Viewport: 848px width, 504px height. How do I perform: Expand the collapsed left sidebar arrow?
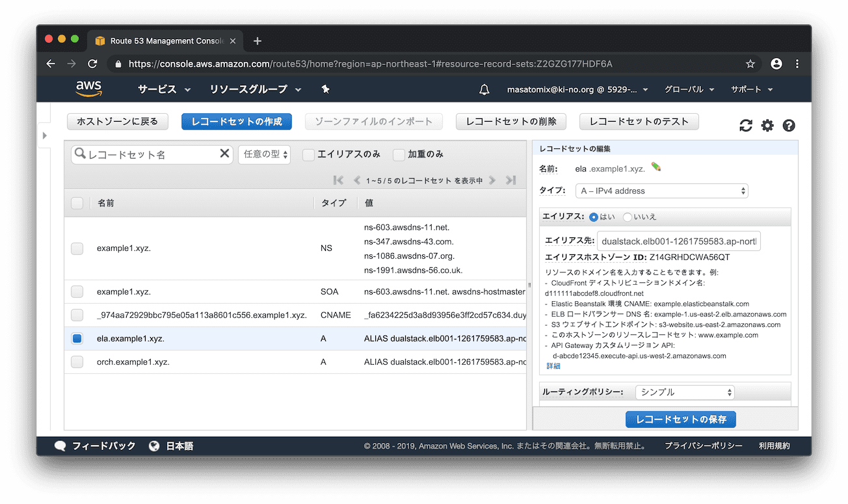click(x=44, y=135)
